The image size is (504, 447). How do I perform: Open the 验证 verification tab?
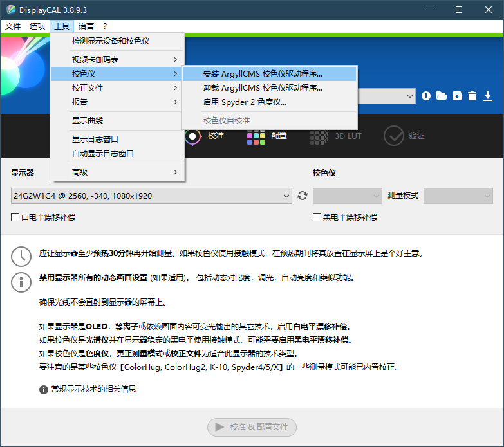[x=404, y=136]
